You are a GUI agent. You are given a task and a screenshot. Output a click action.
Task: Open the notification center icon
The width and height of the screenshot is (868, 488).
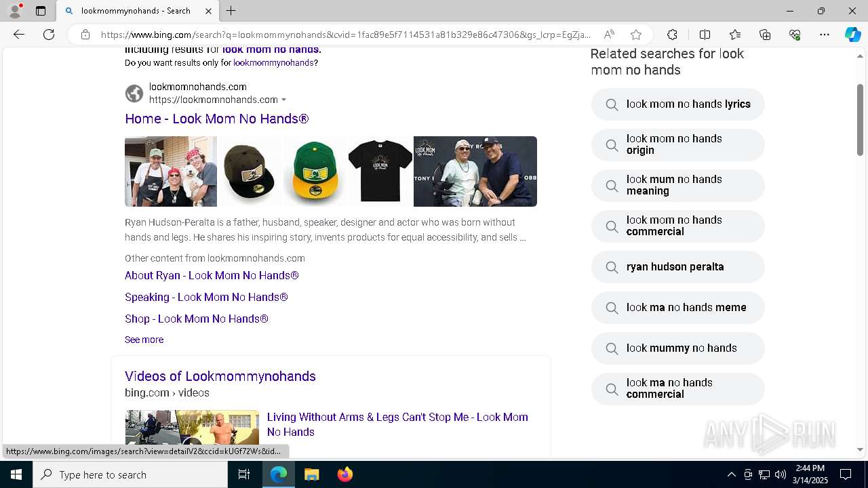point(846,474)
